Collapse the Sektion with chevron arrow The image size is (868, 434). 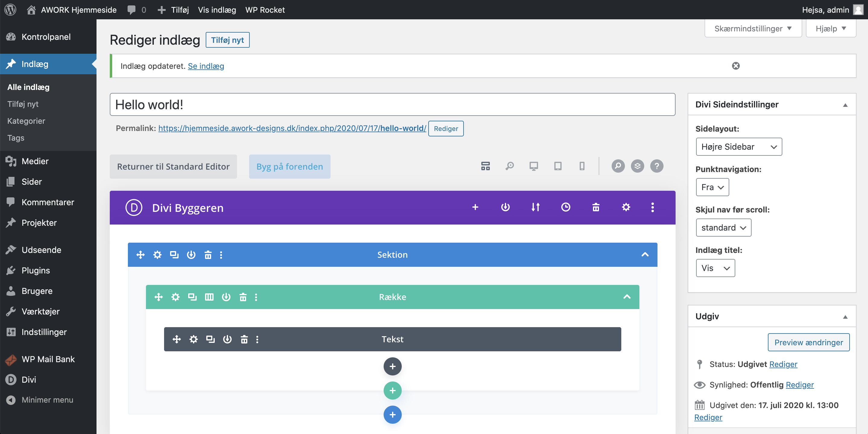(645, 254)
